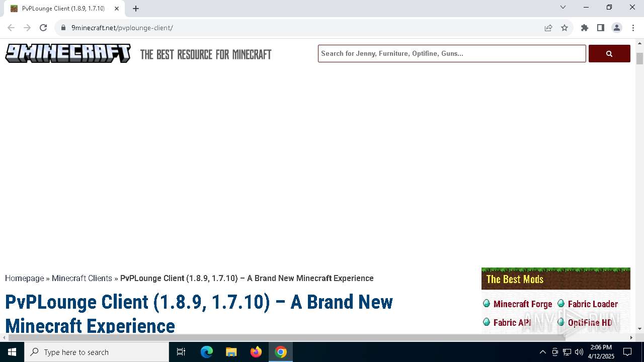Open the extensions puzzle icon
Viewport: 644px width, 362px height.
[x=585, y=28]
